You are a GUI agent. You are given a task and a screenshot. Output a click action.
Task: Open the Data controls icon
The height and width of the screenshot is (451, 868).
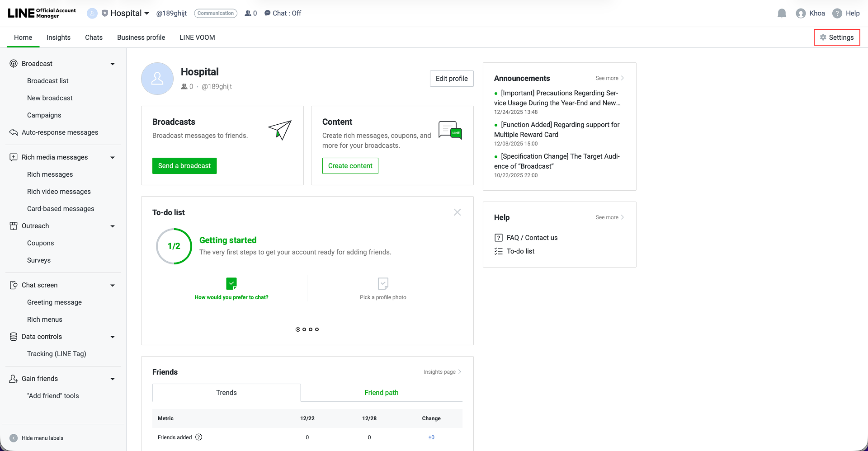13,336
